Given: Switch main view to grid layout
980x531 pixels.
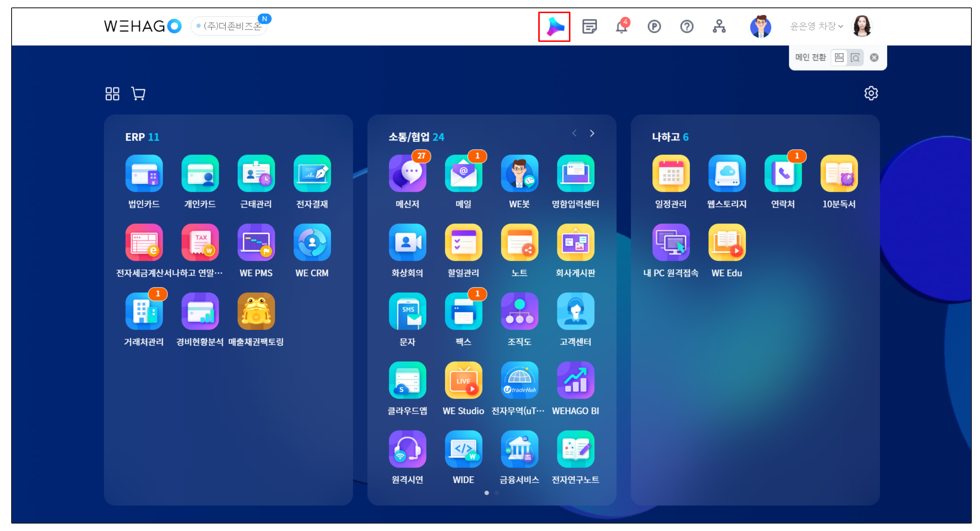Looking at the screenshot, I should [x=839, y=58].
